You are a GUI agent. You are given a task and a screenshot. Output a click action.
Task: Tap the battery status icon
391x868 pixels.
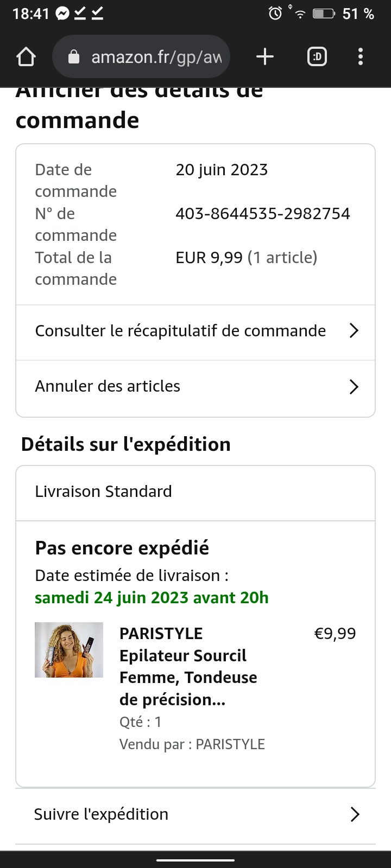point(324,14)
